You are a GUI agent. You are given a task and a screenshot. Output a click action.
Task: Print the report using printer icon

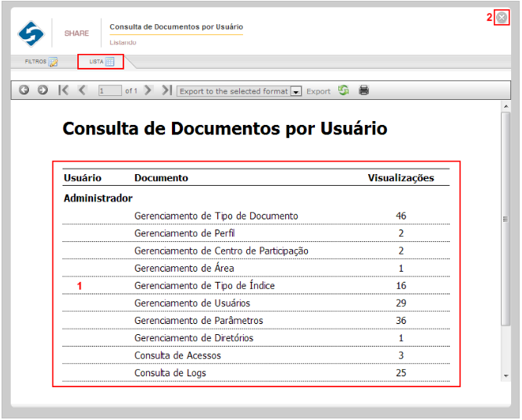point(364,90)
